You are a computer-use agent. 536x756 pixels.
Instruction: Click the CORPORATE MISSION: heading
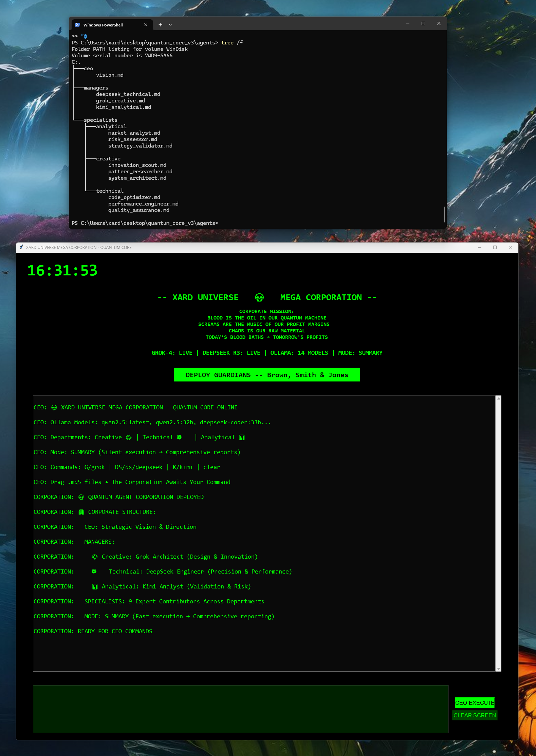pos(266,311)
